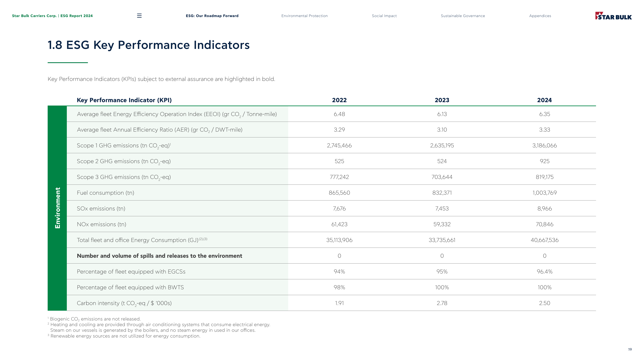Click the 2023 NOx value 59,332

pos(442,224)
